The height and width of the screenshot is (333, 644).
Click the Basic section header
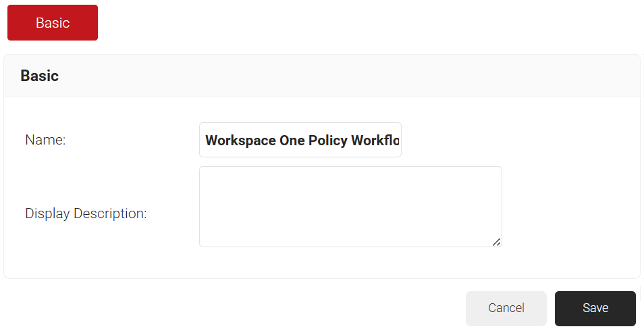(x=40, y=76)
